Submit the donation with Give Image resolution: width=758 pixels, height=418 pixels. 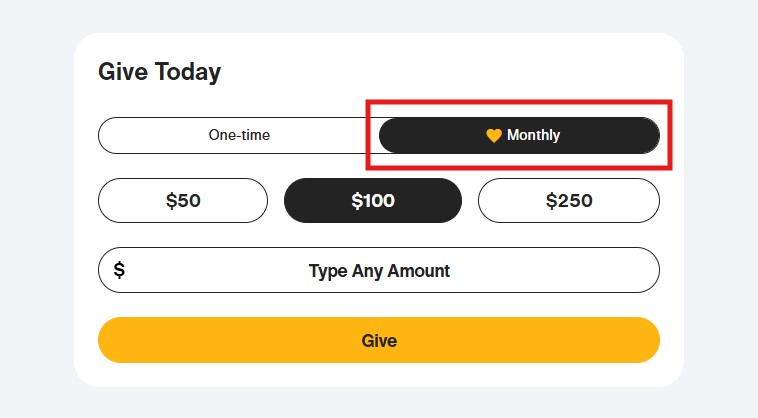pos(379,340)
